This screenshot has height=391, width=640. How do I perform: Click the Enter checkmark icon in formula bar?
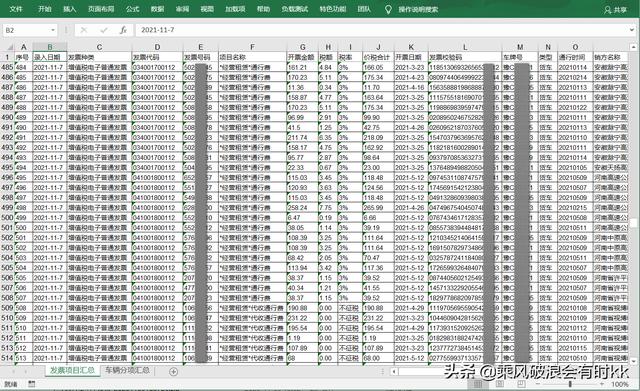pyautogui.click(x=104, y=30)
